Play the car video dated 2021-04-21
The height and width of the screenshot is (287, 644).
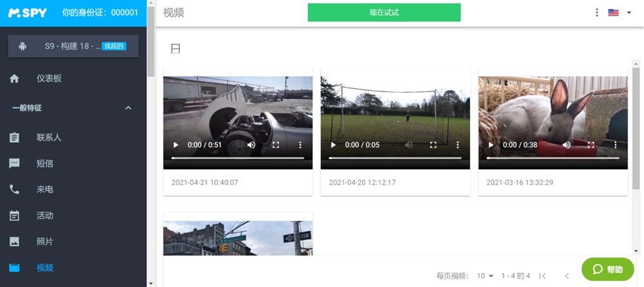[x=176, y=145]
